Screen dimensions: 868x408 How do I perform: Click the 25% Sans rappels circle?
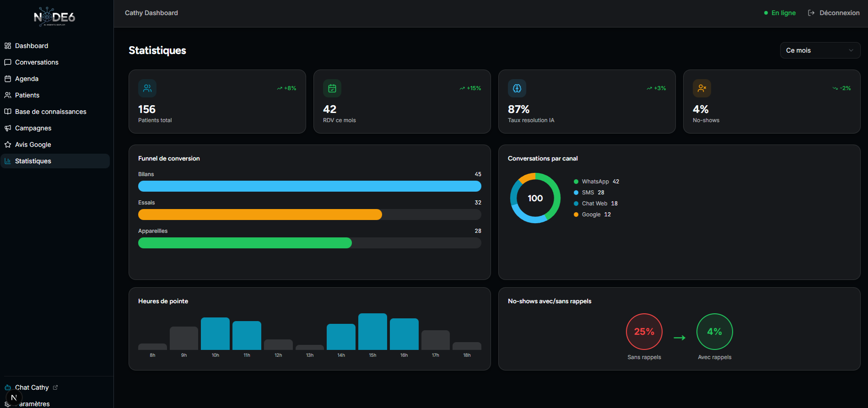point(644,332)
